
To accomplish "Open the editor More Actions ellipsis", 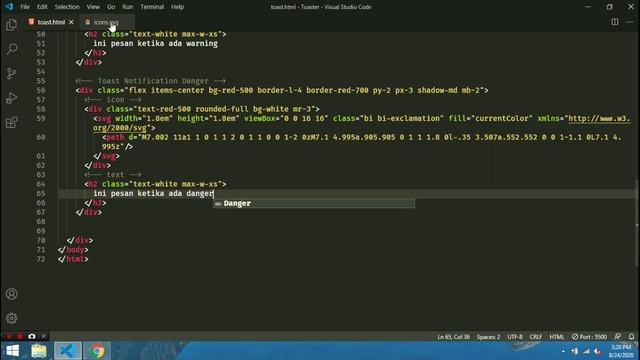I will (x=629, y=22).
